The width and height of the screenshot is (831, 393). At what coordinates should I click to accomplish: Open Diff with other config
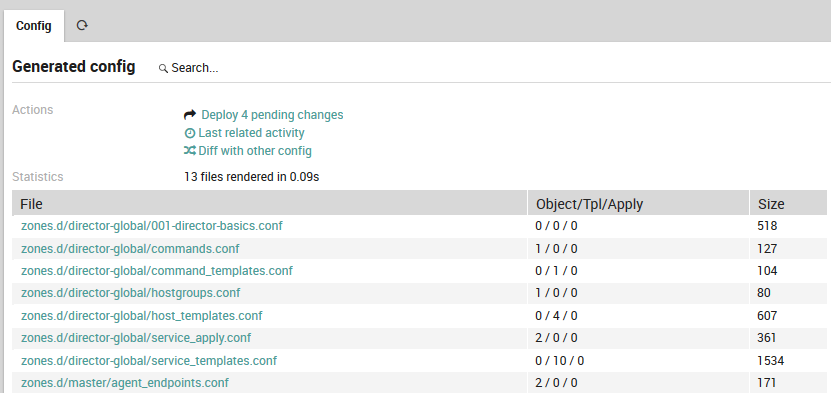pos(255,151)
